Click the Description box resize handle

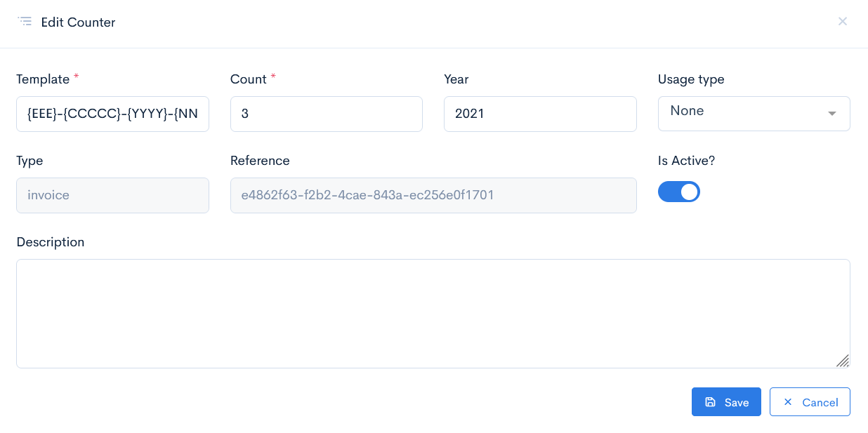click(843, 361)
